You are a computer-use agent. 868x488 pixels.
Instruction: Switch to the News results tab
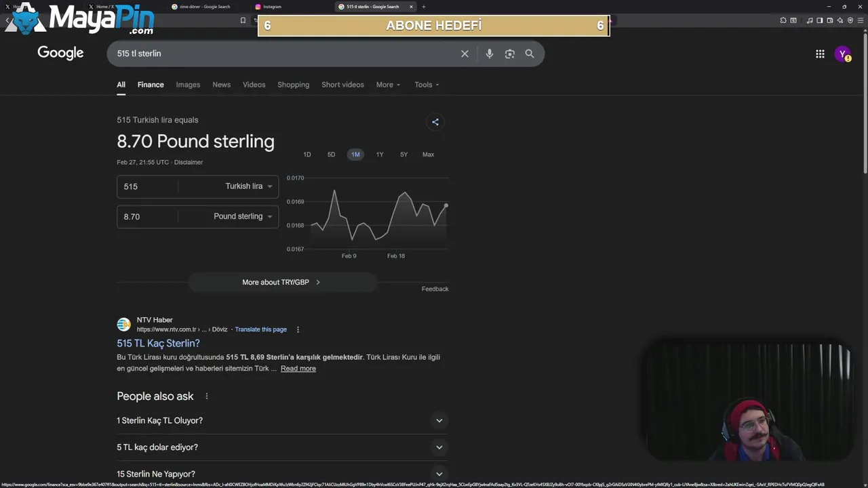click(221, 85)
